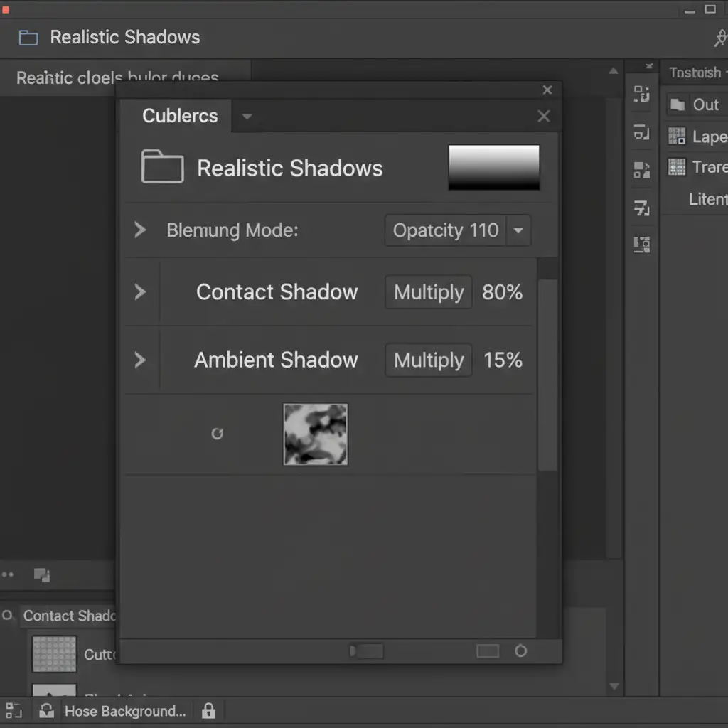Click the second icon in the vertical toolbar strip
728x728 pixels.
coord(641,132)
